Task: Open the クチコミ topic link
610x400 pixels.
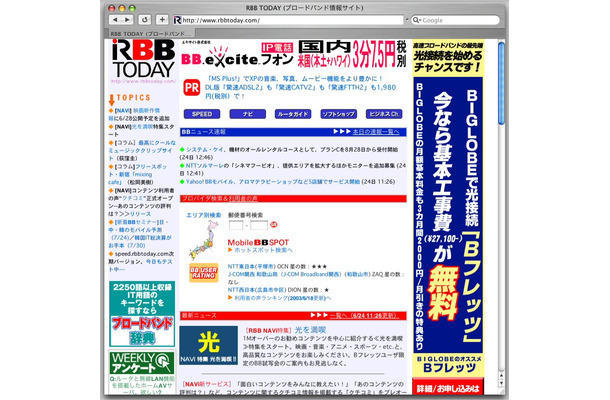Action: 132,198
